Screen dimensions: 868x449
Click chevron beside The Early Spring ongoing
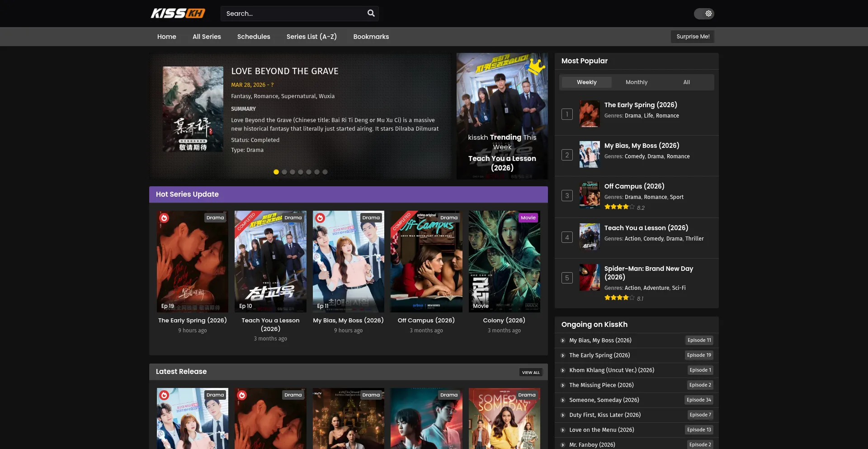pyautogui.click(x=563, y=355)
